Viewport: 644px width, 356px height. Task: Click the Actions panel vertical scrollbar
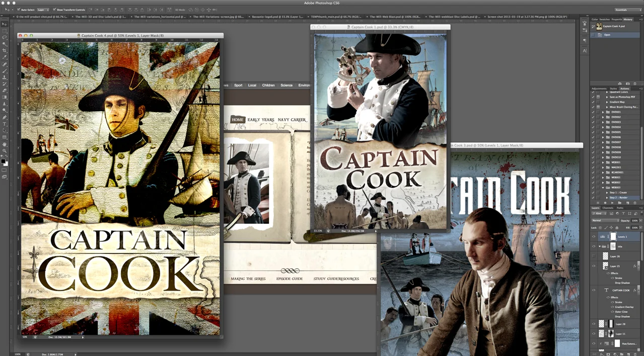click(x=642, y=163)
